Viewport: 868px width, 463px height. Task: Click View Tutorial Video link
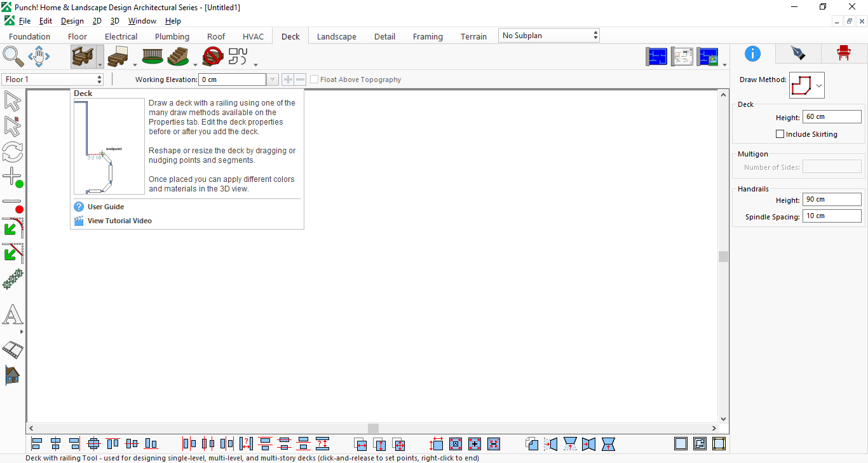click(x=119, y=221)
